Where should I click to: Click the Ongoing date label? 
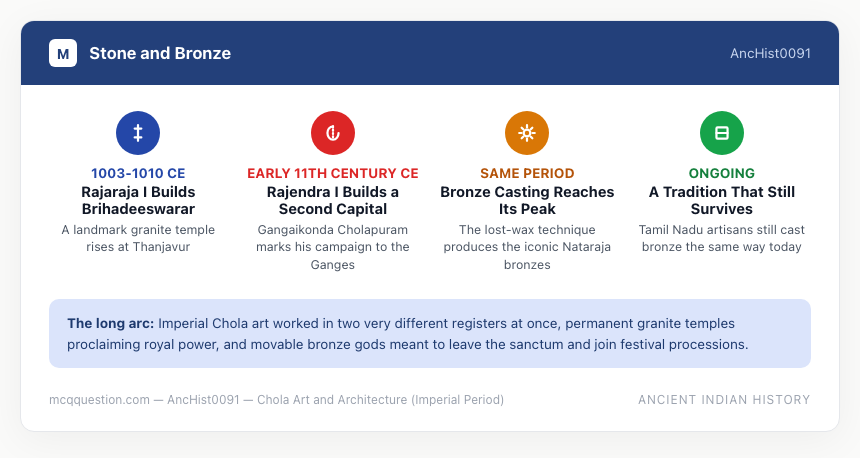tap(722, 173)
